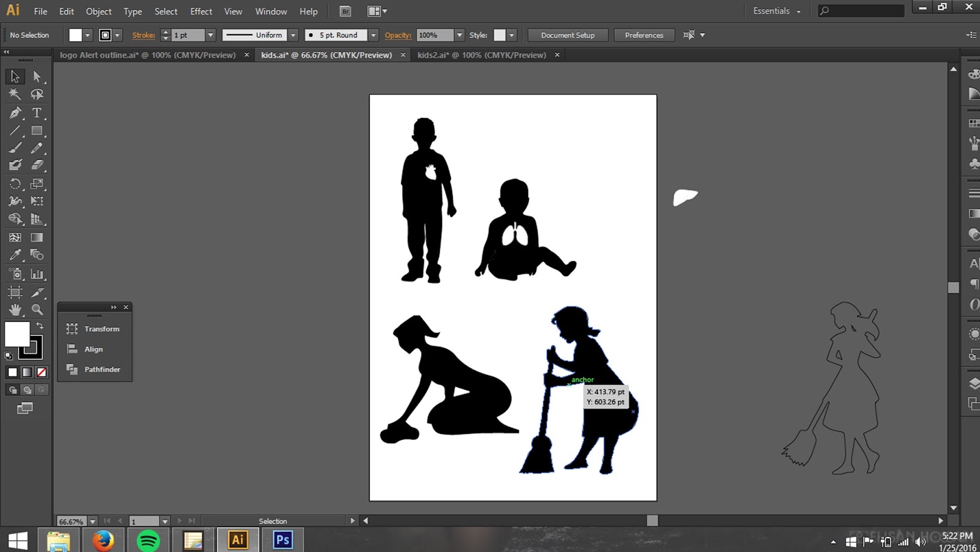Click the Document Setup button
This screenshot has width=980, height=552.
pos(568,35)
